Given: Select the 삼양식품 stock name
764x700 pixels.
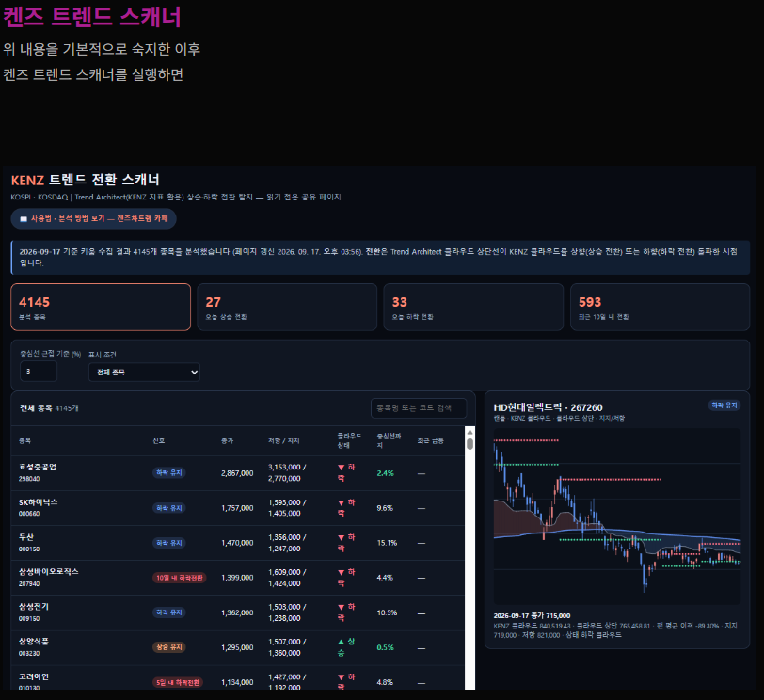Looking at the screenshot, I should tap(34, 642).
